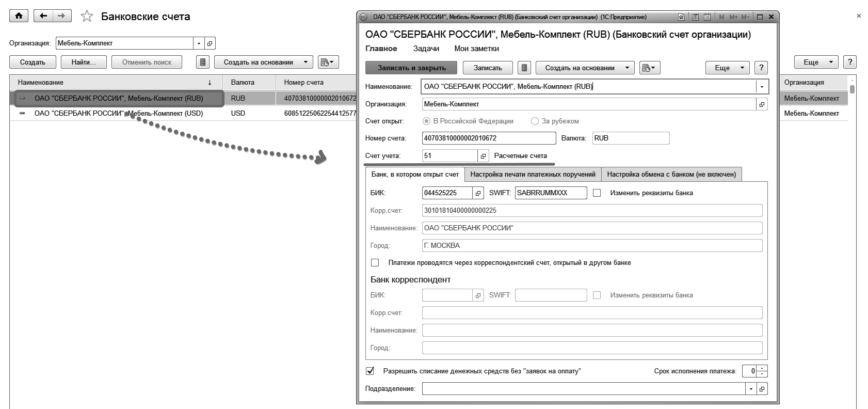Open the Мои заметки section

(x=477, y=49)
